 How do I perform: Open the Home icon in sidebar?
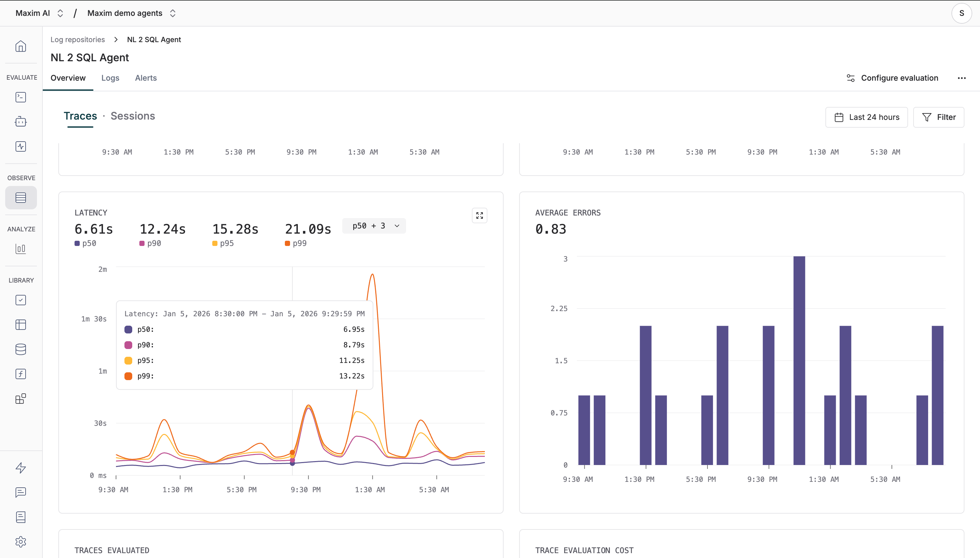[x=20, y=46]
